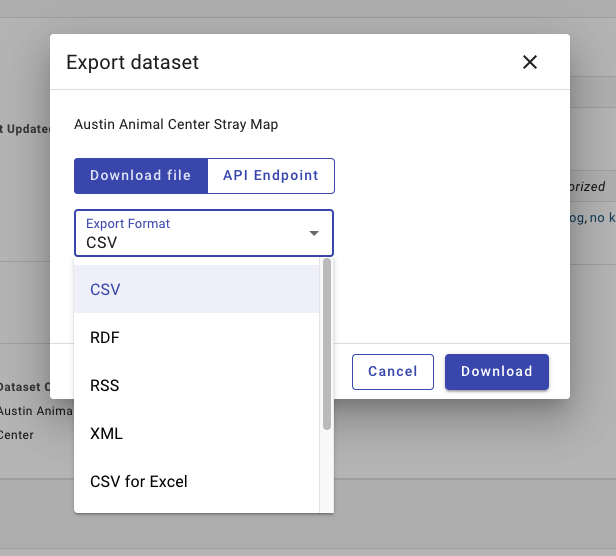Switch to the API Endpoint tab
The image size is (616, 556).
pyautogui.click(x=271, y=176)
